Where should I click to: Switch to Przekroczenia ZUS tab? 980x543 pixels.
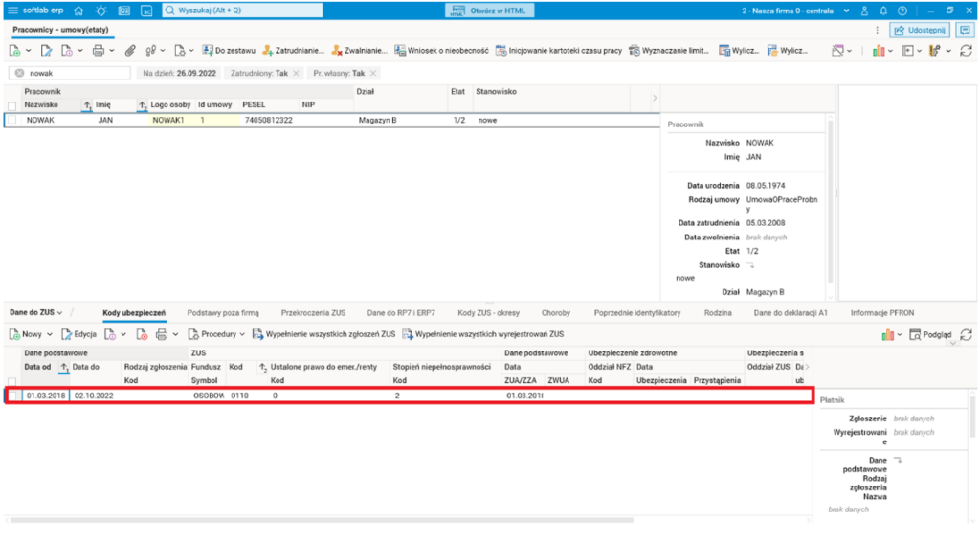(x=313, y=313)
